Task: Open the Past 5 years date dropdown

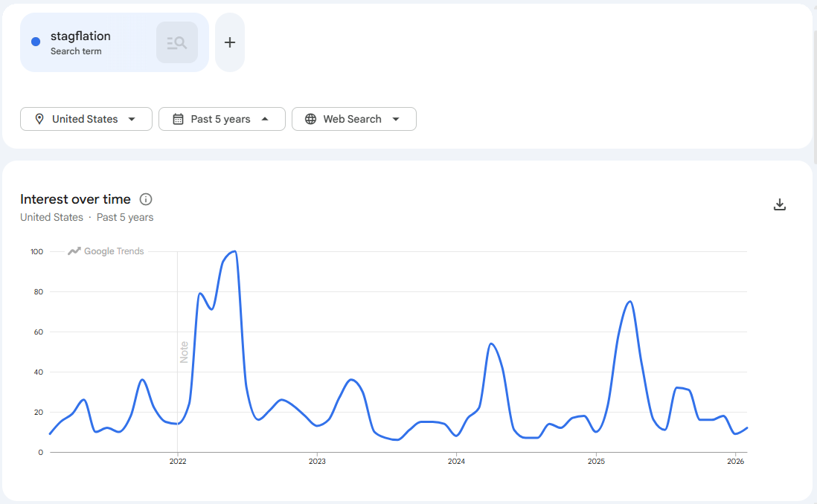Action: [222, 119]
